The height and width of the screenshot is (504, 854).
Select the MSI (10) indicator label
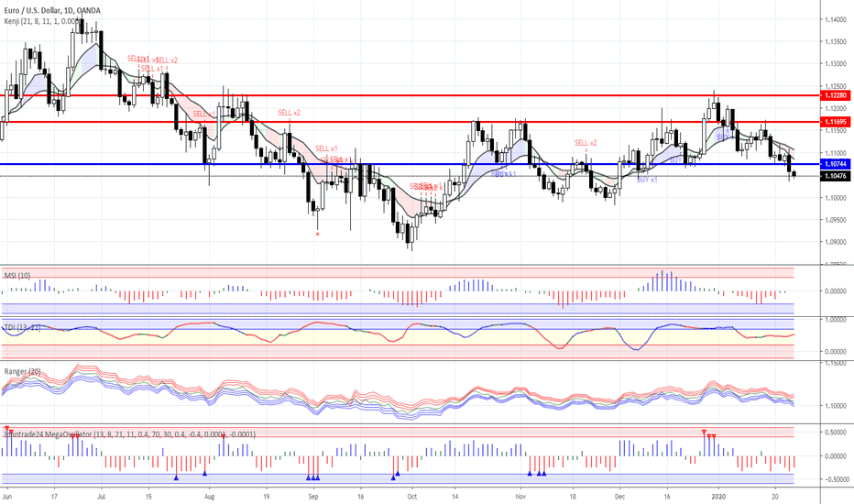click(17, 276)
